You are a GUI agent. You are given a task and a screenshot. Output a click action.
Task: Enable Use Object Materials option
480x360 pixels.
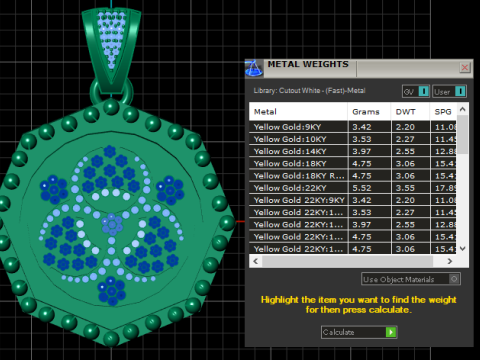(411, 279)
